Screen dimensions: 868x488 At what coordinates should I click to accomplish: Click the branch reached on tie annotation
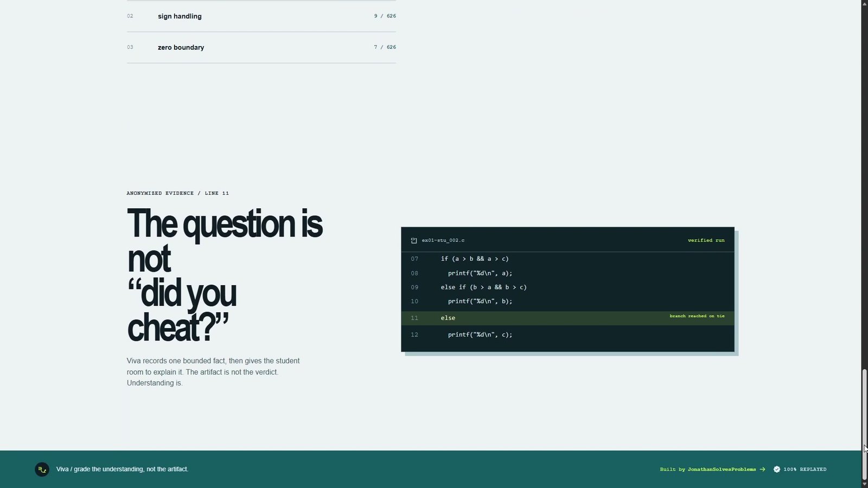point(697,316)
